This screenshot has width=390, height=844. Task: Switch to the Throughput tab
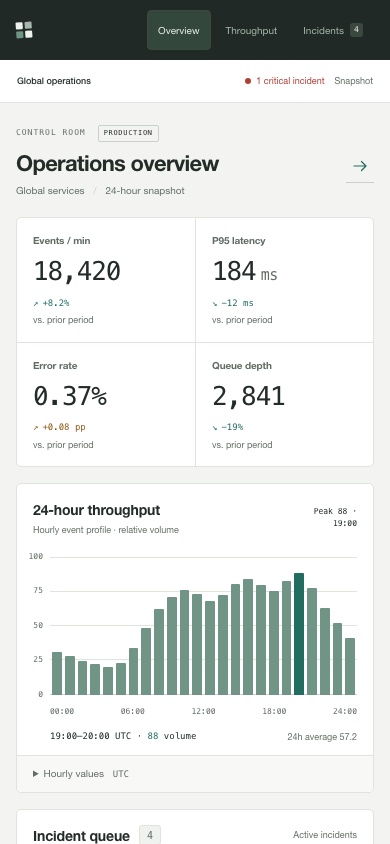click(251, 30)
